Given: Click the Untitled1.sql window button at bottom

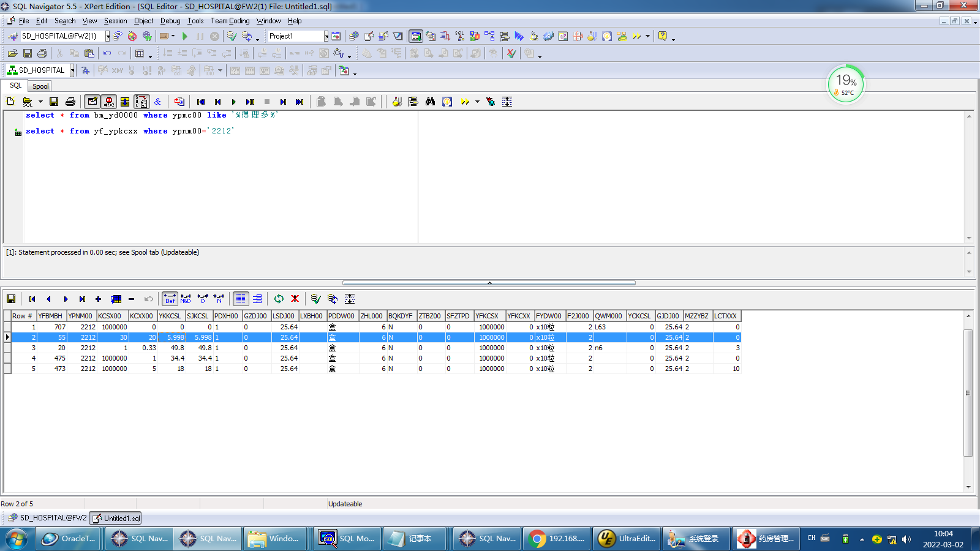Looking at the screenshot, I should tap(116, 518).
